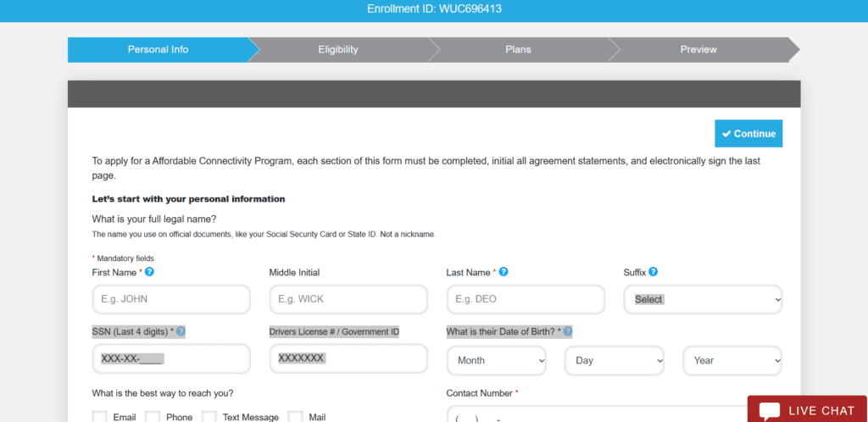The height and width of the screenshot is (422, 868).
Task: Open the Day dropdown
Action: (x=615, y=360)
